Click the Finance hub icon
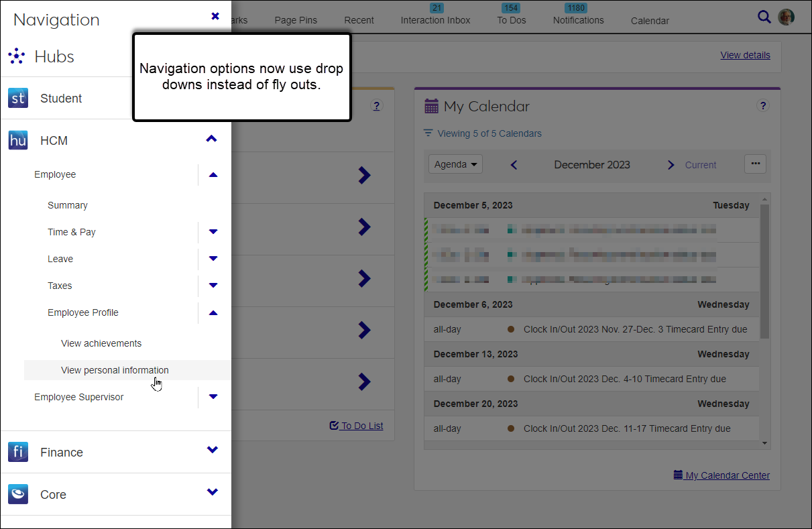The image size is (812, 529). click(x=18, y=452)
